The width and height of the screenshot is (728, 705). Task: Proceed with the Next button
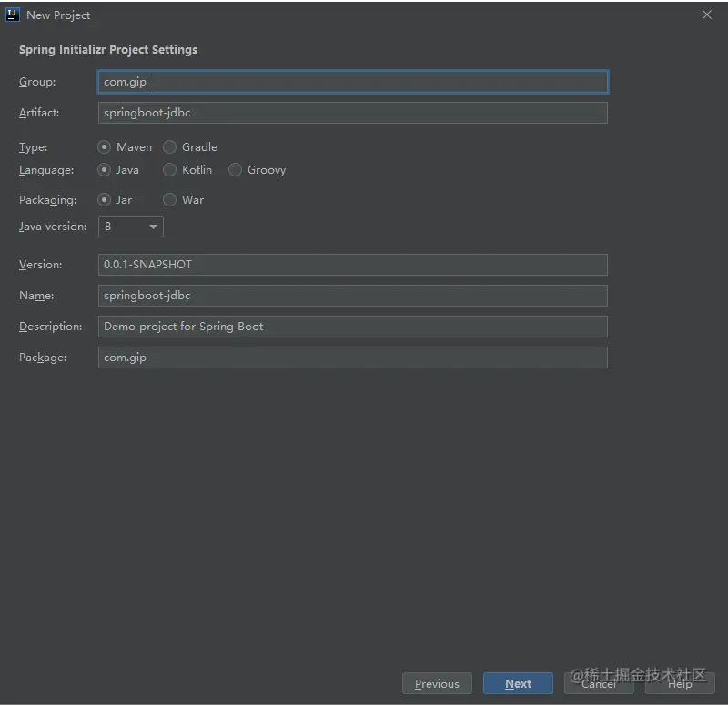(518, 683)
